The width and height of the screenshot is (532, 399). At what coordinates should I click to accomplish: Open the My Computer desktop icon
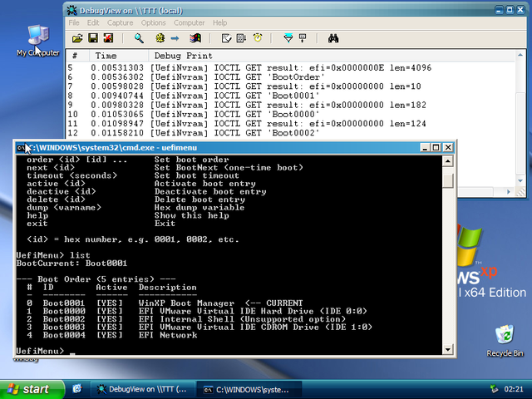[x=38, y=40]
